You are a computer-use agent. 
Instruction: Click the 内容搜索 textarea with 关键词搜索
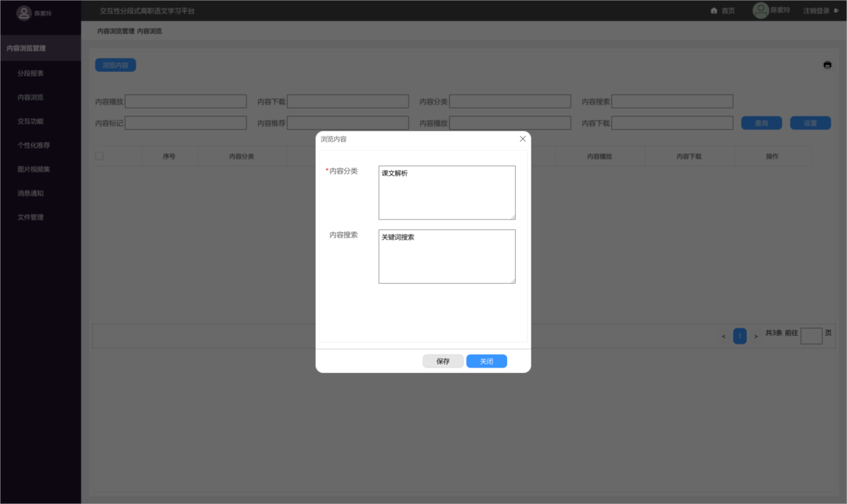447,256
